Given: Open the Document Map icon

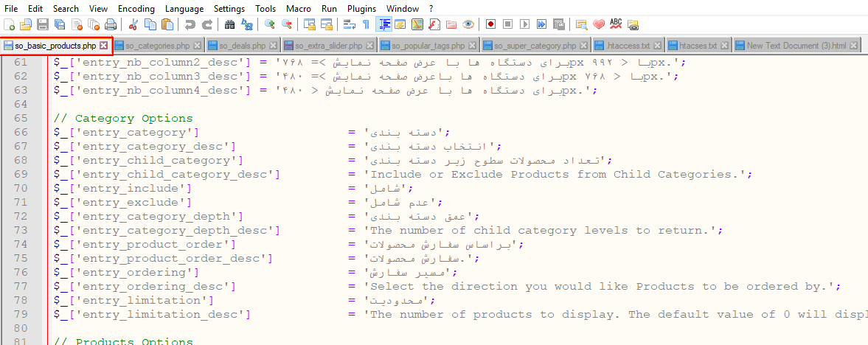Looking at the screenshot, I should (x=417, y=24).
